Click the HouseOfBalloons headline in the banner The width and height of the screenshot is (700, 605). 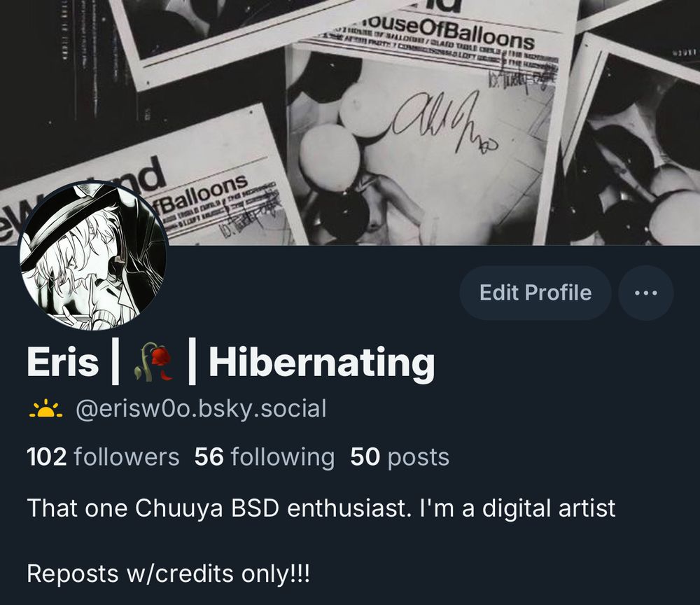coord(448,32)
